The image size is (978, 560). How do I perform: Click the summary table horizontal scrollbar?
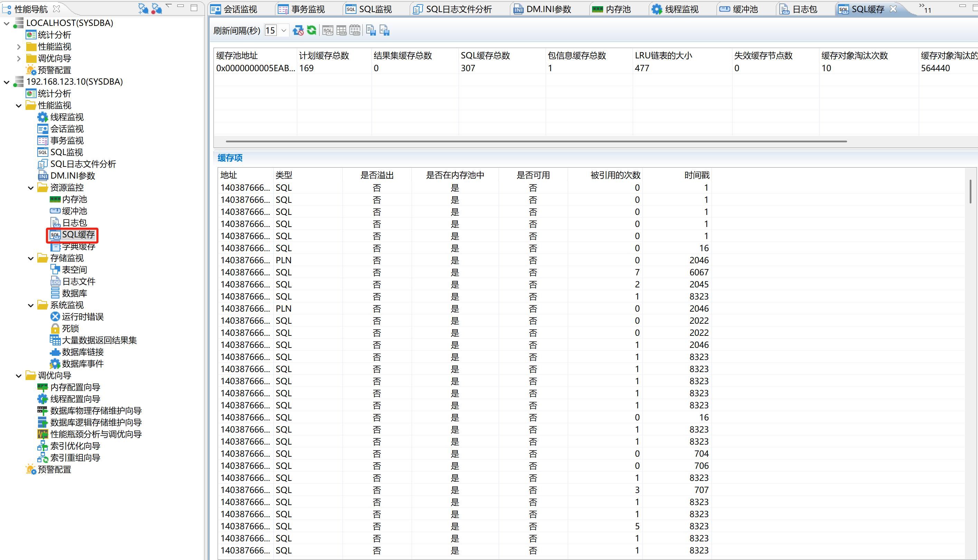pos(537,141)
